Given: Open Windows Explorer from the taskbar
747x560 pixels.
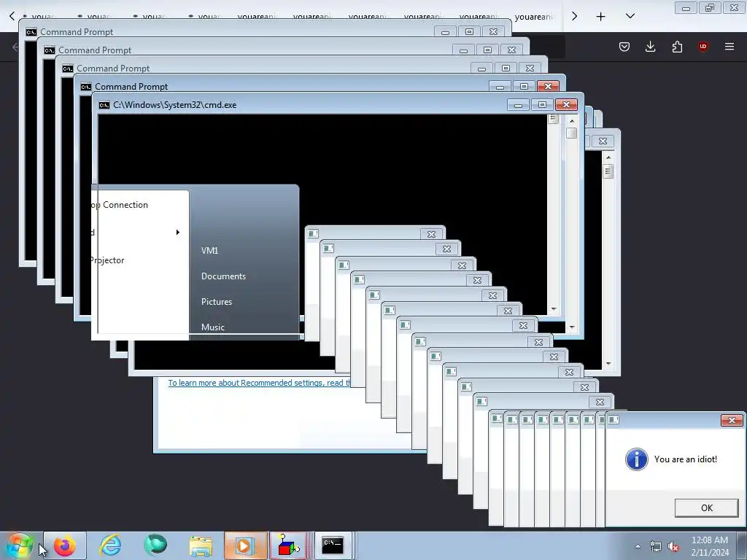Looking at the screenshot, I should coord(201,545).
